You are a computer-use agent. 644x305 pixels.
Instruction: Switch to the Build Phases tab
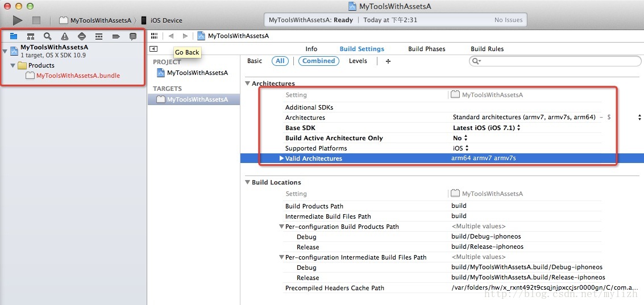427,49
